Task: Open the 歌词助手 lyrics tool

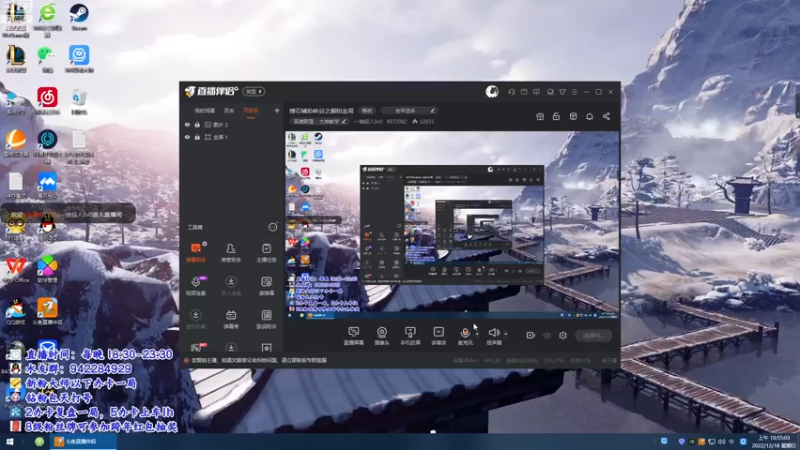Action: tap(266, 319)
